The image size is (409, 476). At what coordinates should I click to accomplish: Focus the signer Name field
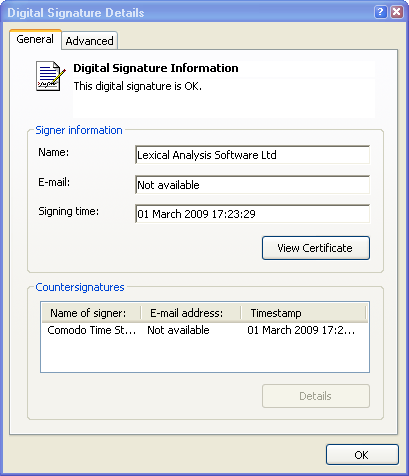coord(252,155)
